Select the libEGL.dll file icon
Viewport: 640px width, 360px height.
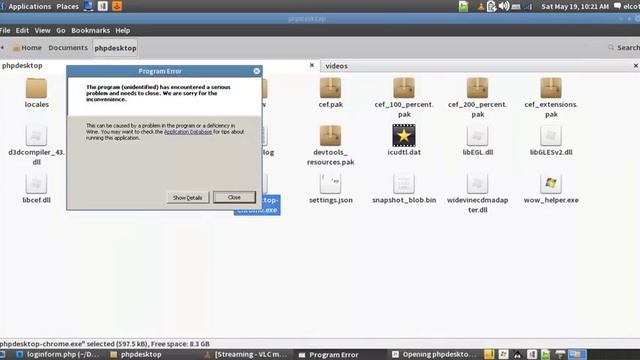click(x=477, y=135)
